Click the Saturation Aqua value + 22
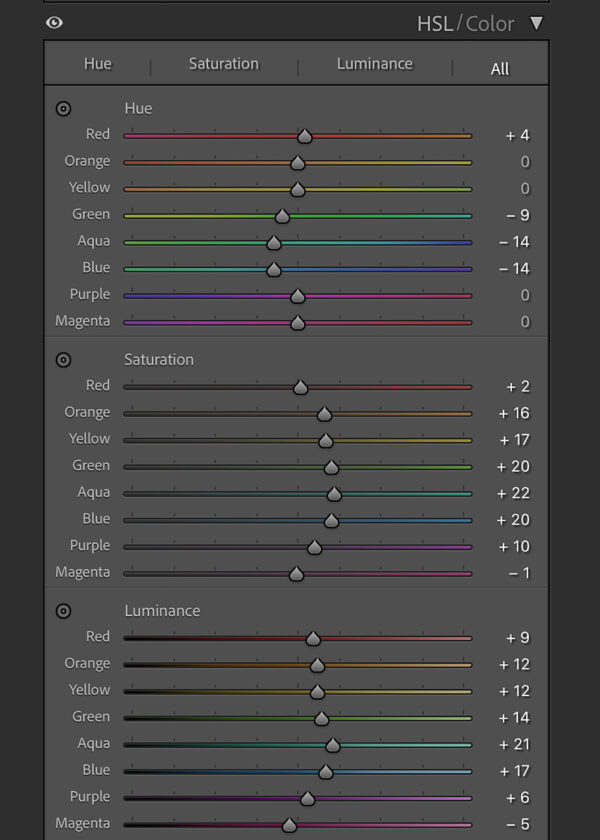This screenshot has height=840, width=600. tap(513, 493)
